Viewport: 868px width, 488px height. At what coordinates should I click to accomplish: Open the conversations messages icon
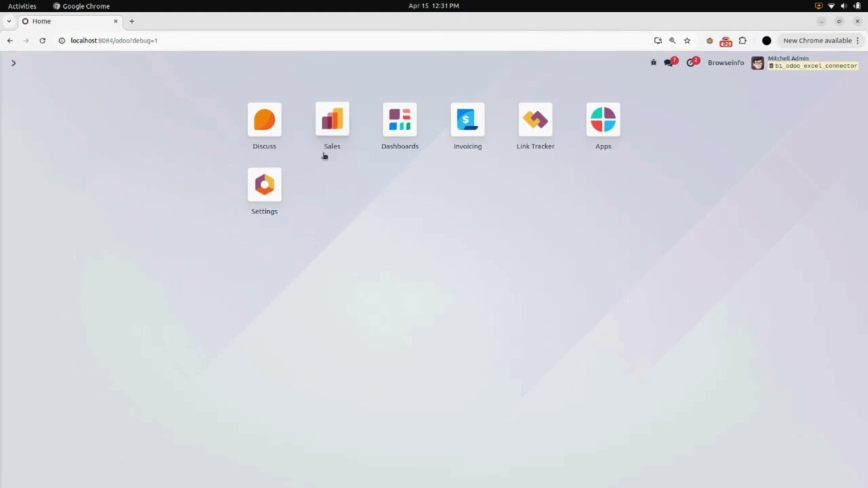tap(670, 62)
